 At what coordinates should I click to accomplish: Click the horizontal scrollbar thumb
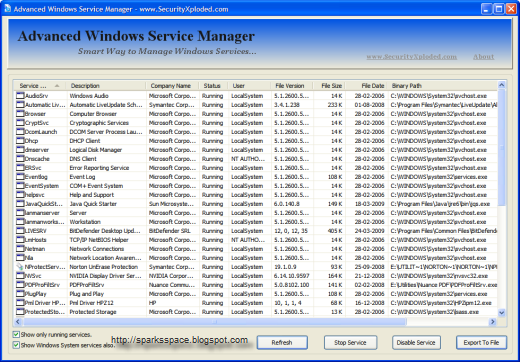click(x=215, y=322)
